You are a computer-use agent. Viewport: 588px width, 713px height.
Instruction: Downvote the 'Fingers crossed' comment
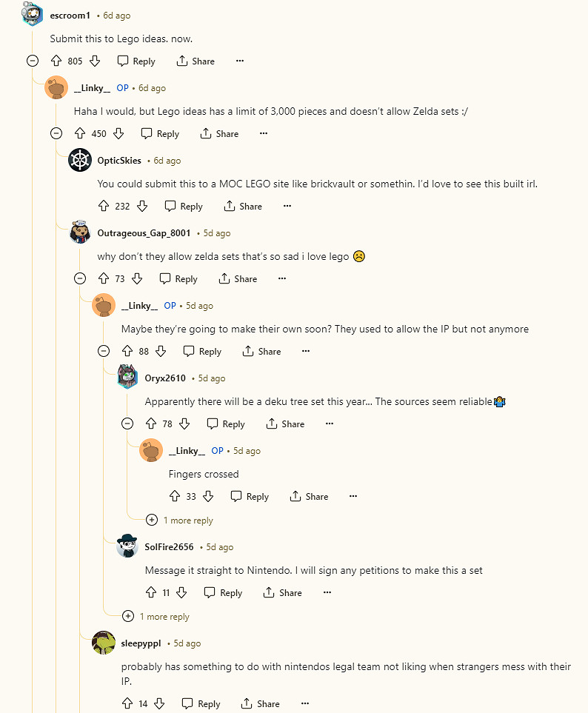208,497
